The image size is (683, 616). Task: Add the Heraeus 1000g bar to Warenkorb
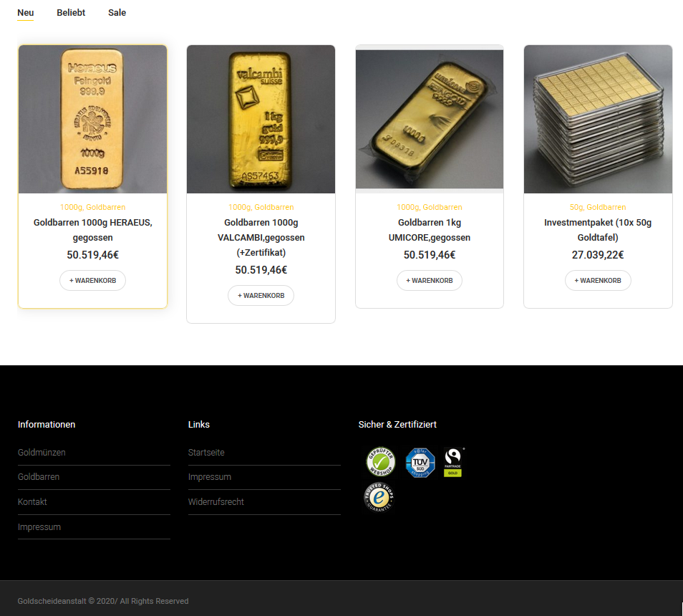(93, 281)
